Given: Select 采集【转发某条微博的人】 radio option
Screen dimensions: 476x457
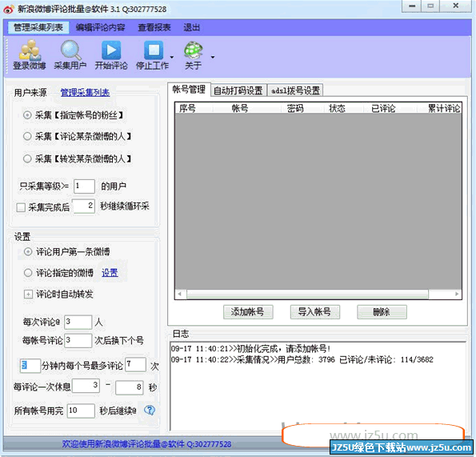Looking at the screenshot, I should (x=27, y=158).
